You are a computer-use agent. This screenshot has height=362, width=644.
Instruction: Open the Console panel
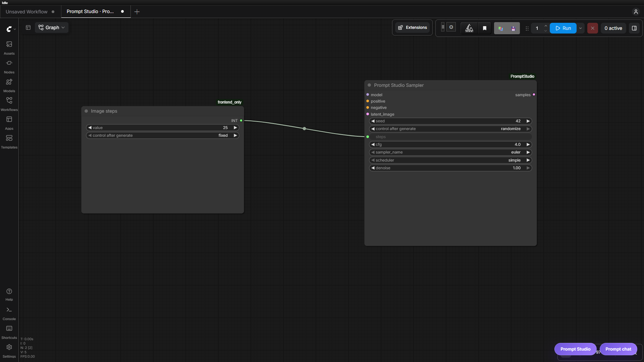[9, 314]
